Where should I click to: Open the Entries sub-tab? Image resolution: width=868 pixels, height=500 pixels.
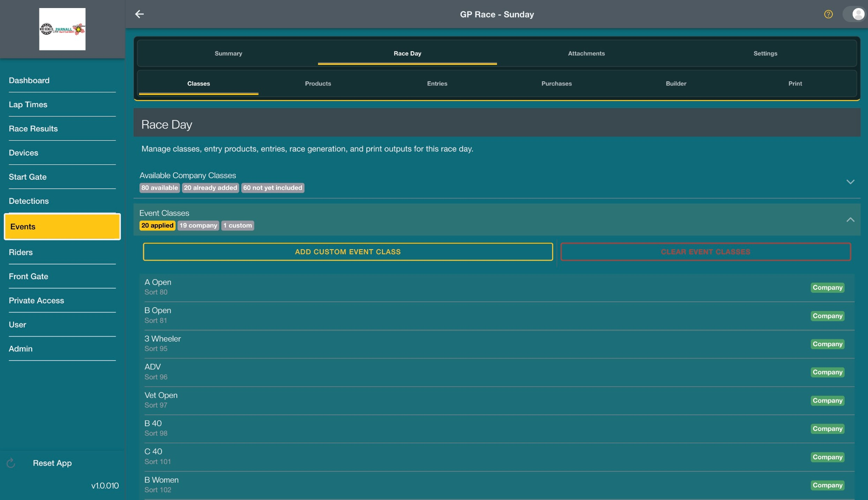point(437,83)
